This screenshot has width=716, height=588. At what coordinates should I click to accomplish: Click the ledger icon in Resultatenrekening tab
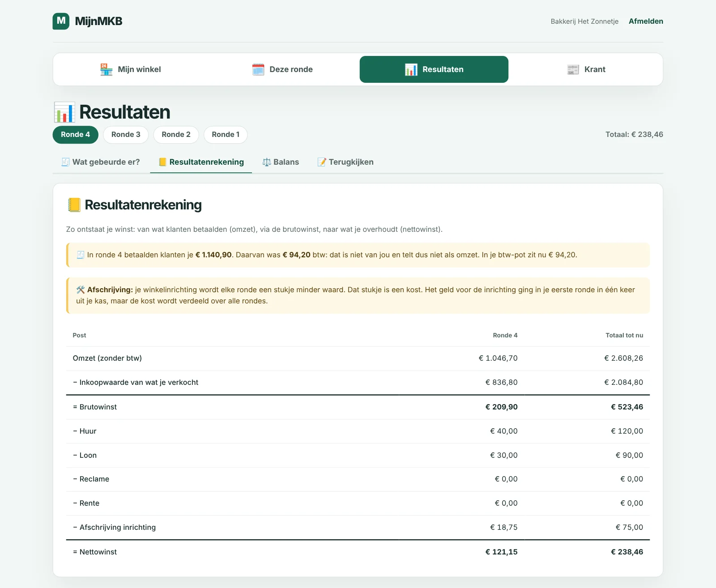click(162, 162)
